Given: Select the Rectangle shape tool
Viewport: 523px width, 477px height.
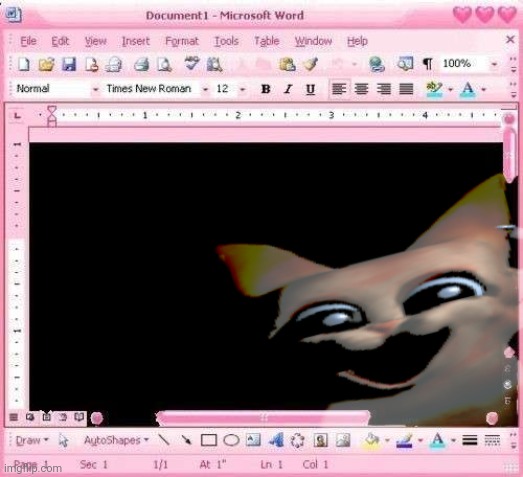Looking at the screenshot, I should click(x=209, y=440).
